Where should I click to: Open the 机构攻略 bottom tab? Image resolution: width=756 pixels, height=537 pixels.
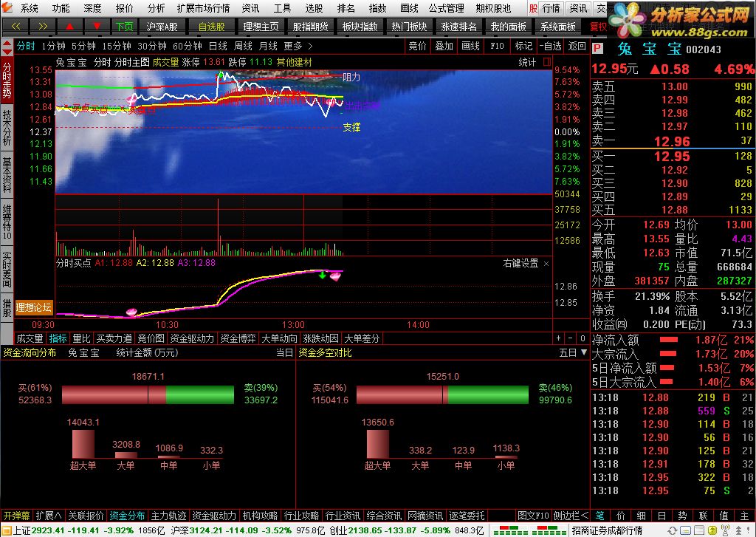[260, 516]
